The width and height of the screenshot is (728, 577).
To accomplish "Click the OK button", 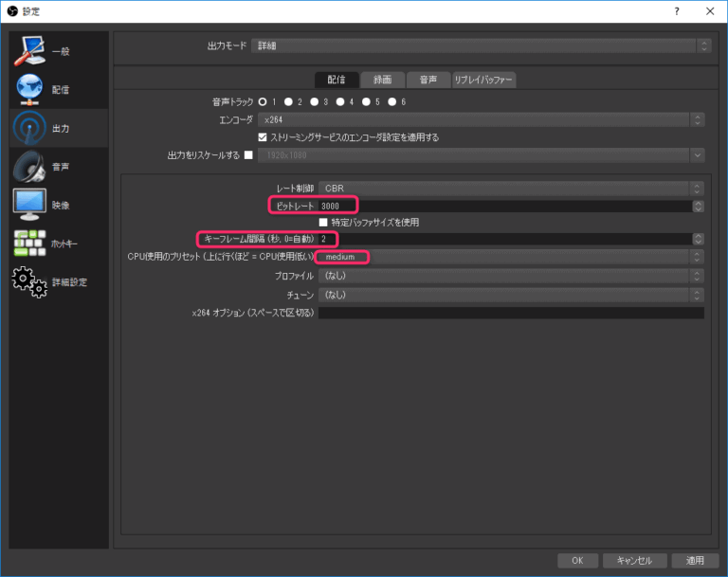I will click(x=576, y=560).
